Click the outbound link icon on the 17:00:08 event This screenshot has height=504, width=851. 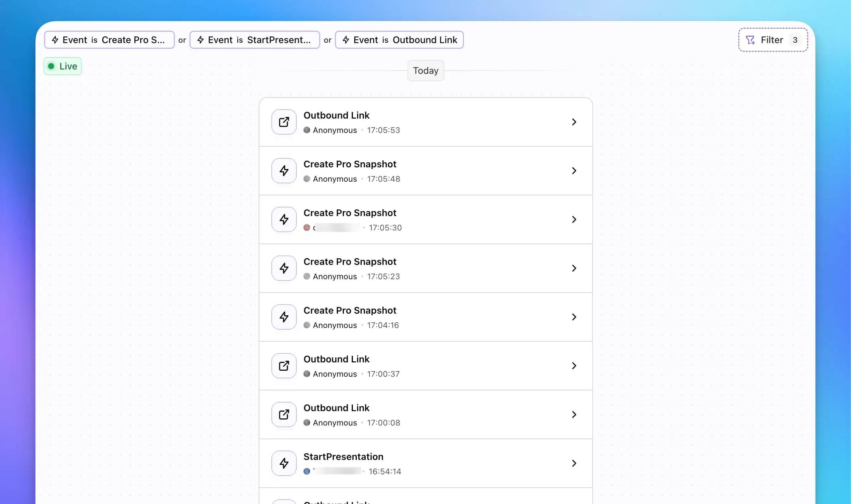(283, 414)
